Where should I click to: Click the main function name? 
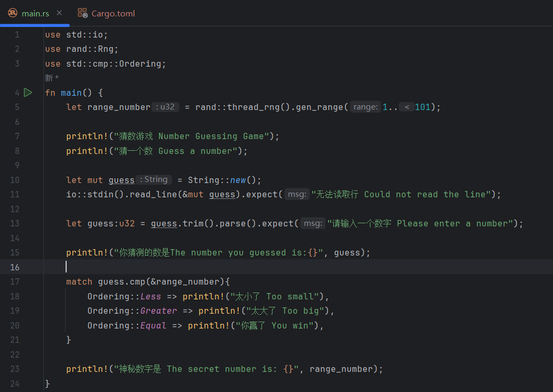coord(71,93)
